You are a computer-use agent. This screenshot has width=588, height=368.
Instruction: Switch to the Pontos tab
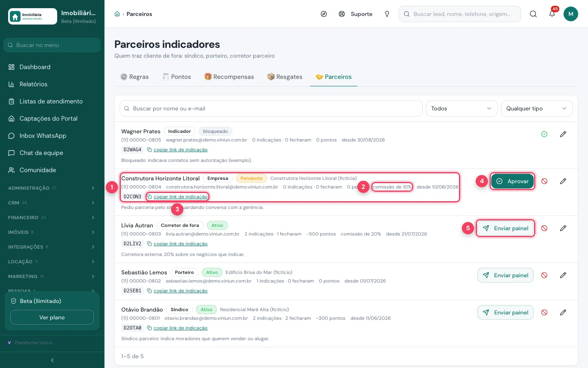point(177,77)
